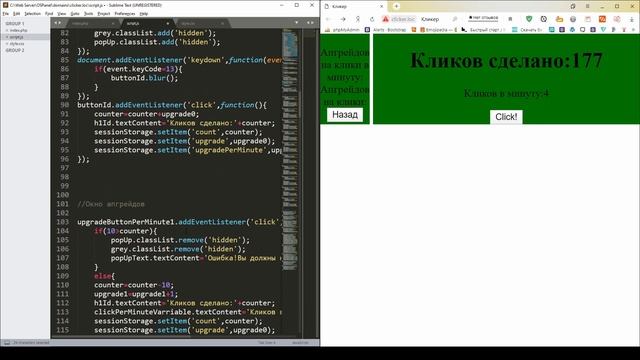Select the Кликер browser tab

point(353,6)
